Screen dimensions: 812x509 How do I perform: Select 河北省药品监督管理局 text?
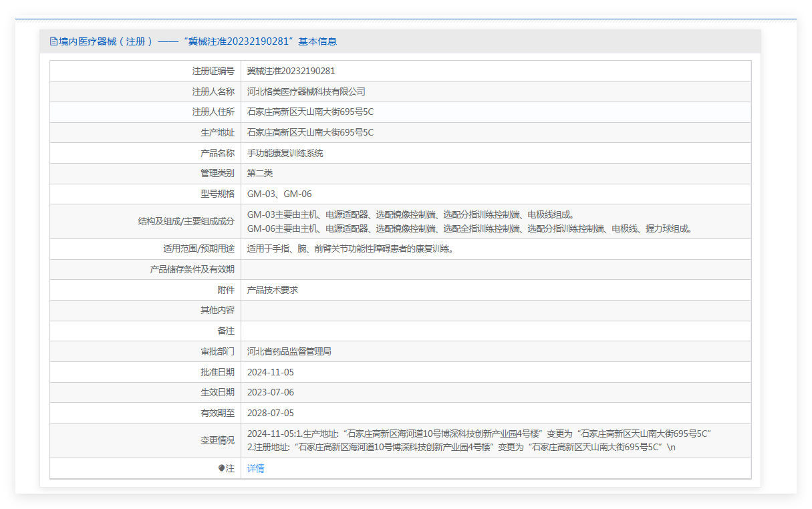point(289,351)
